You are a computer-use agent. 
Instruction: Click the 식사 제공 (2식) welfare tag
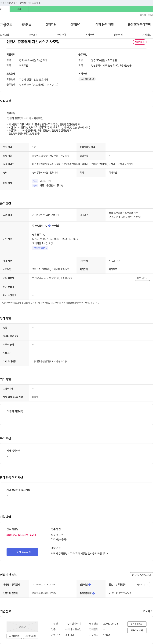tap(87, 79)
